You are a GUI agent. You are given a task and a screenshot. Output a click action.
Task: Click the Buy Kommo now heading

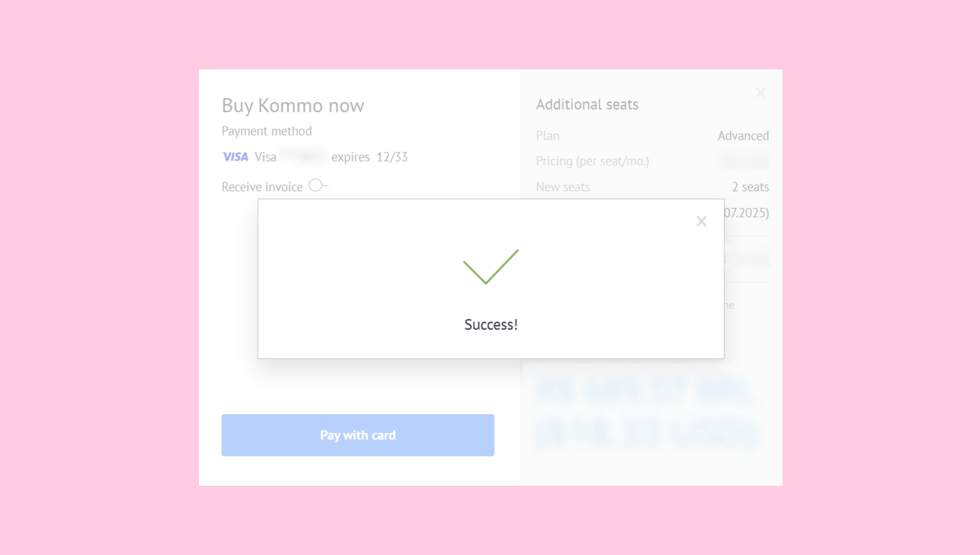[293, 106]
